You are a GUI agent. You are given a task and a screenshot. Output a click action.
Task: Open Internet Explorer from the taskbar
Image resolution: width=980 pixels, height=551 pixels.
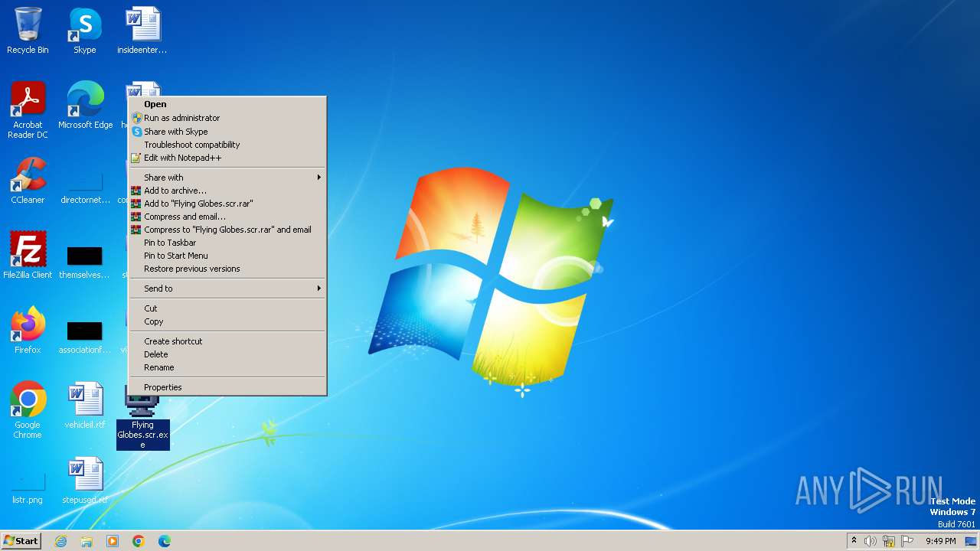click(x=60, y=541)
